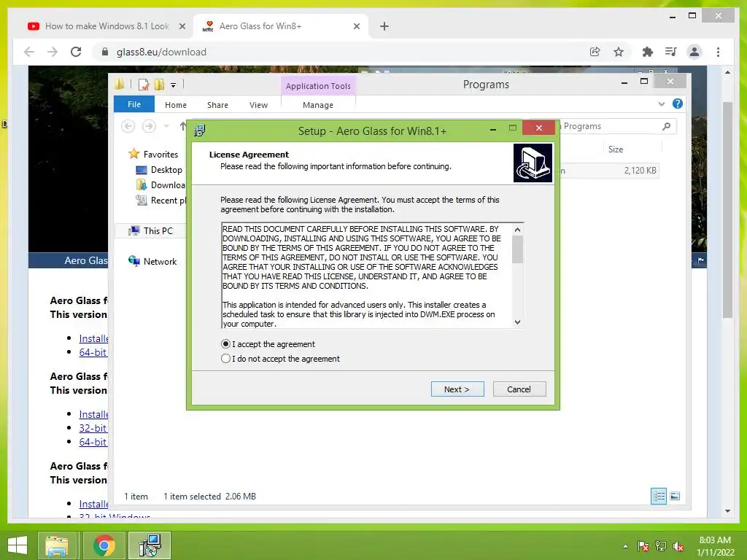Show hidden tray icons arrow
Image resolution: width=747 pixels, height=560 pixels.
point(625,546)
